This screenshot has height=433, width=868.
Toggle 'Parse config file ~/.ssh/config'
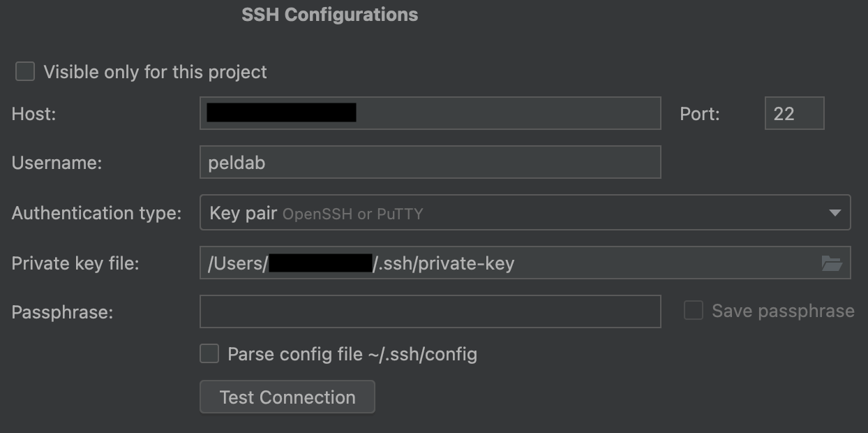coord(209,354)
